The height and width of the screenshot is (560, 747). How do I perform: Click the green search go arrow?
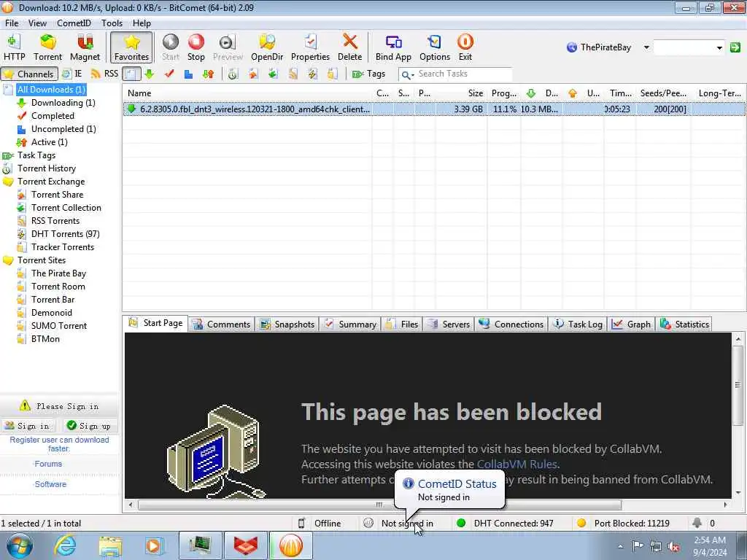pyautogui.click(x=735, y=47)
